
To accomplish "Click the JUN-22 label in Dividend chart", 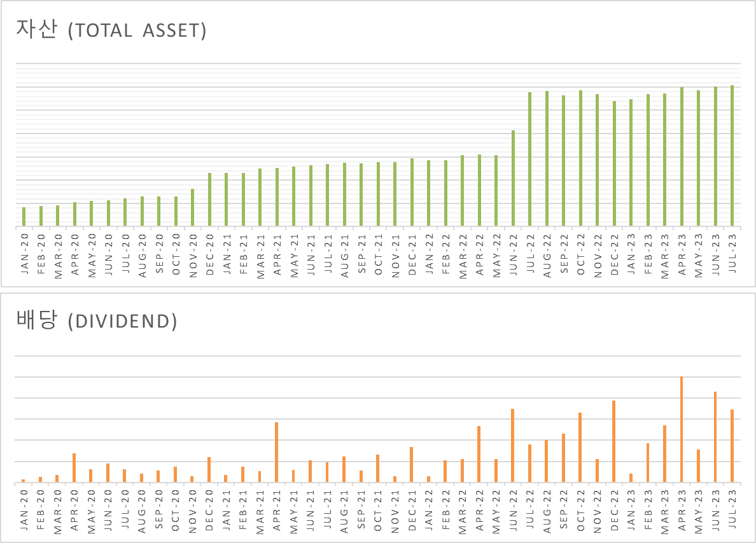I will pos(513,510).
